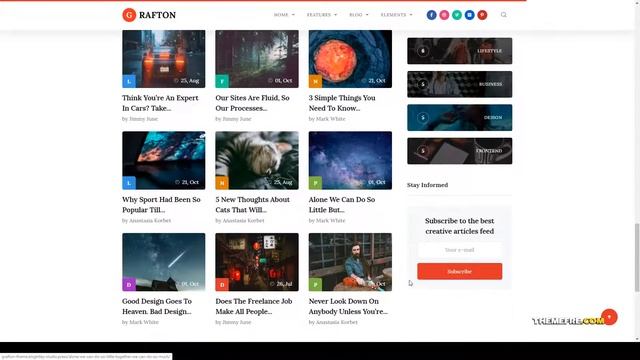The image size is (640, 360).
Task: Click author Mark White under '3 Simple Things'
Action: [x=331, y=119]
